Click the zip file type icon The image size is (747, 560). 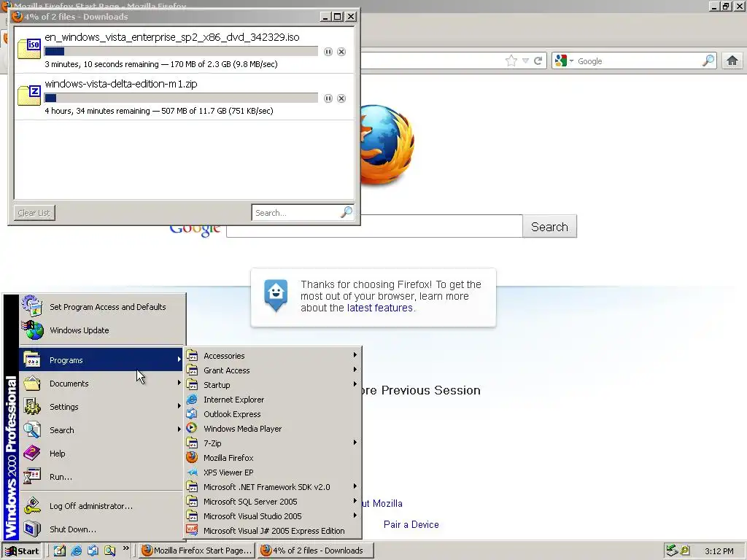(29, 96)
